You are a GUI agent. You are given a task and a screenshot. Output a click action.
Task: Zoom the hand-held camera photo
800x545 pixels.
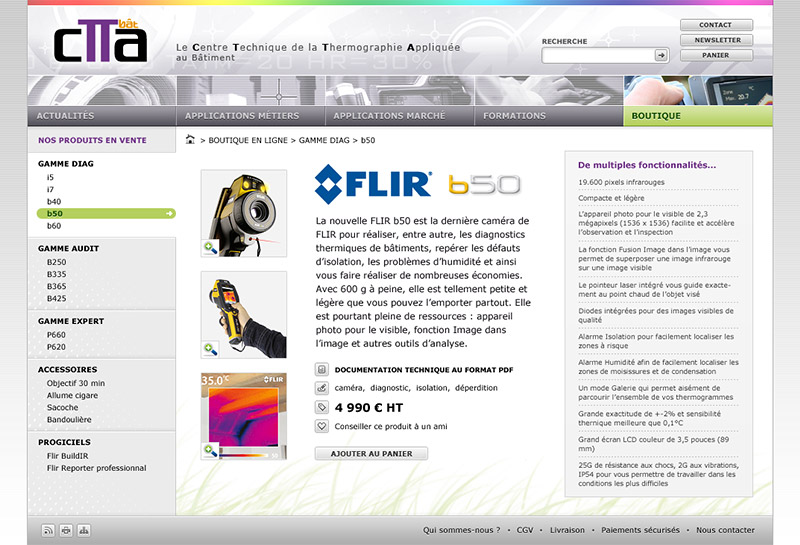point(210,349)
